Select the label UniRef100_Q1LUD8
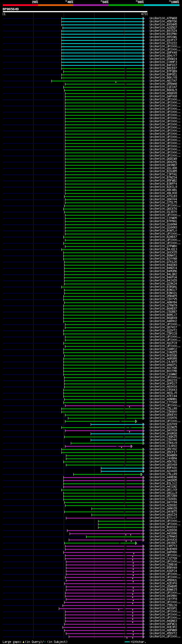 tap(163, 168)
